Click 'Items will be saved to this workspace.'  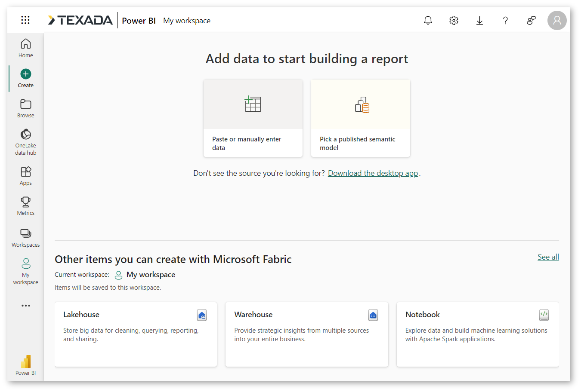coord(108,288)
